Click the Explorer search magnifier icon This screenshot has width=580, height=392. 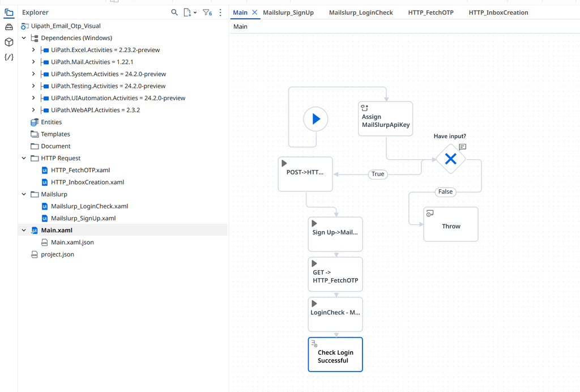(174, 12)
